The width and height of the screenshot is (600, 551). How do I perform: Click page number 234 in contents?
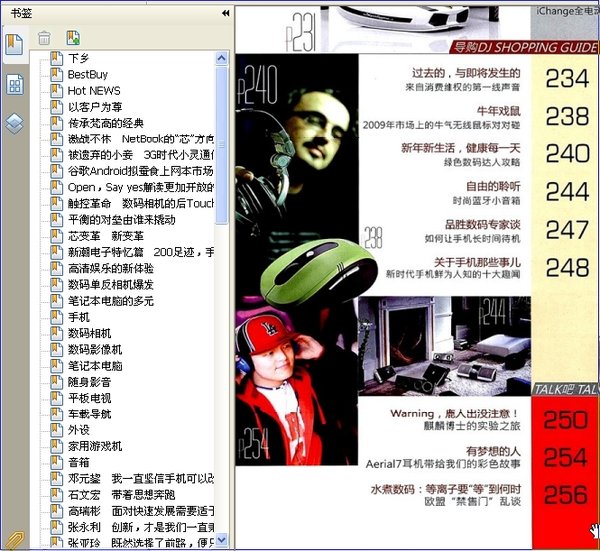(567, 78)
